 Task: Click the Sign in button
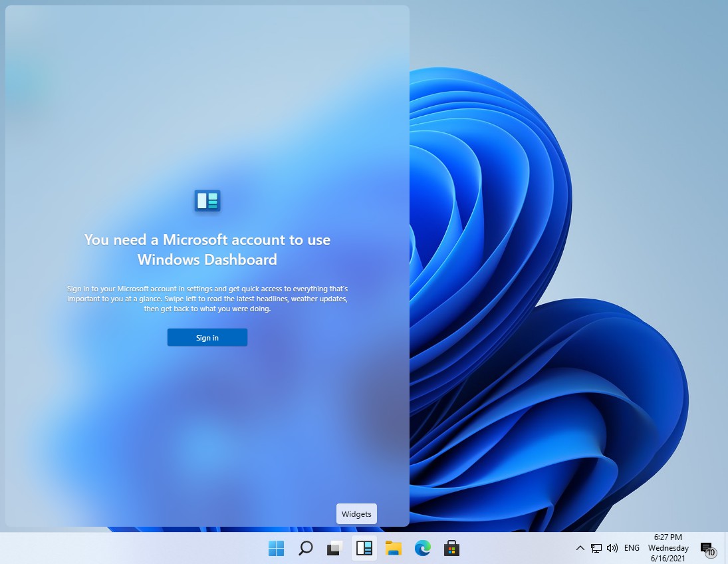point(207,337)
